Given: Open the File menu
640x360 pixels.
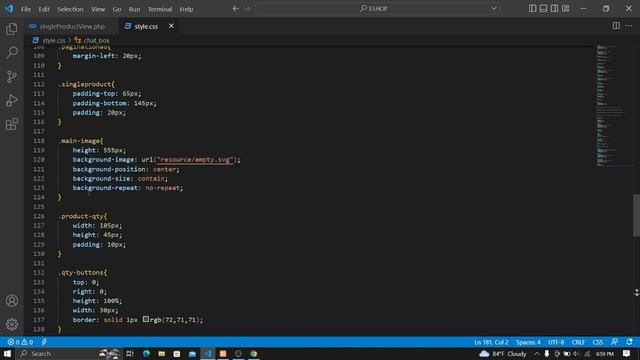Looking at the screenshot, I should pyautogui.click(x=26, y=9).
